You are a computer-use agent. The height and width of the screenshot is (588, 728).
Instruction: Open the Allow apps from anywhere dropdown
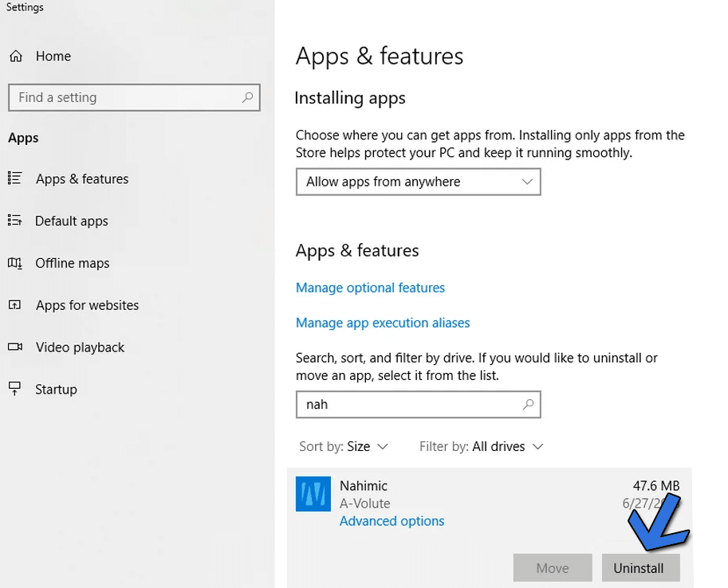pos(418,182)
